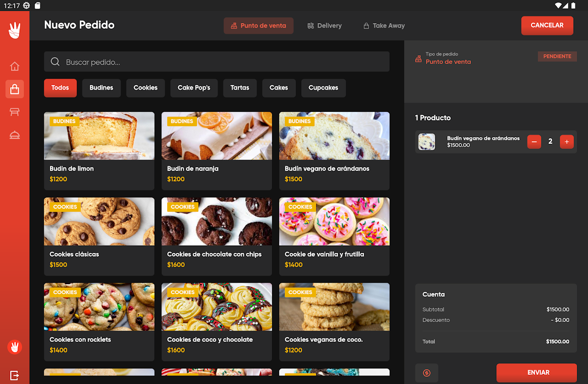Click the SD card icon in status bar
This screenshot has height=384, width=588.
(x=37, y=6)
